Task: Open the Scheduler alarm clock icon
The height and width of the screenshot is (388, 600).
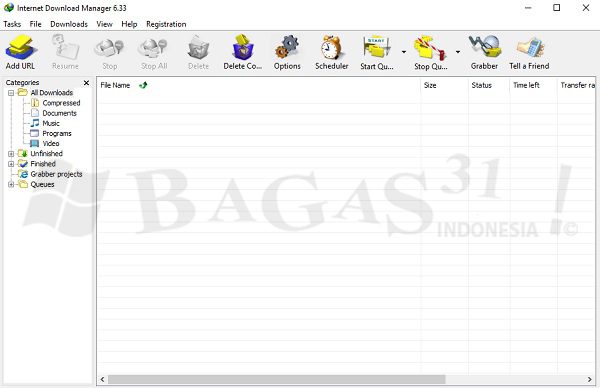Action: pos(331,47)
